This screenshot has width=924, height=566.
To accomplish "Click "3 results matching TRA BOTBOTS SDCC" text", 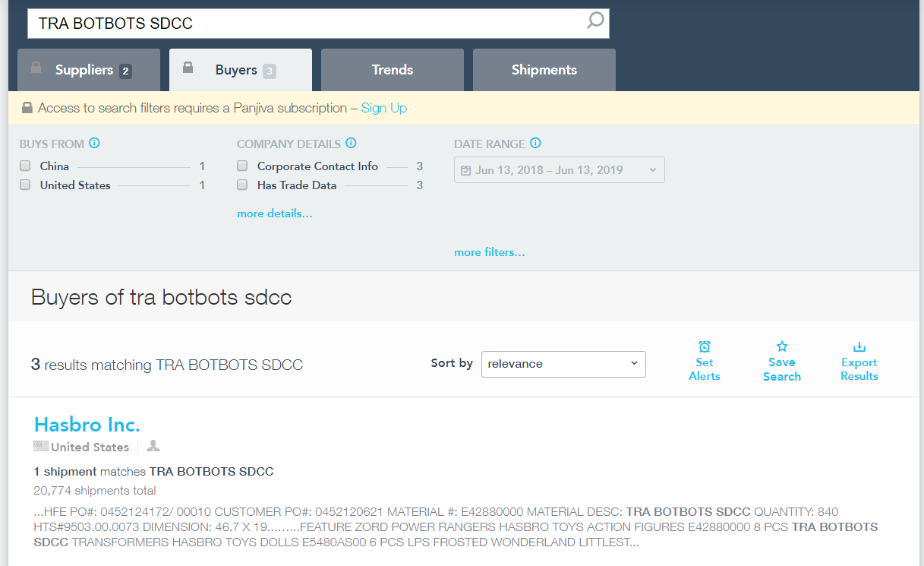I will coord(167,365).
